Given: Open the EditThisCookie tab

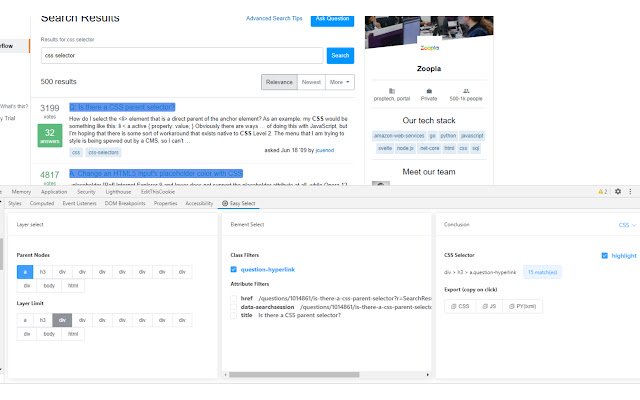Looking at the screenshot, I should [x=158, y=191].
